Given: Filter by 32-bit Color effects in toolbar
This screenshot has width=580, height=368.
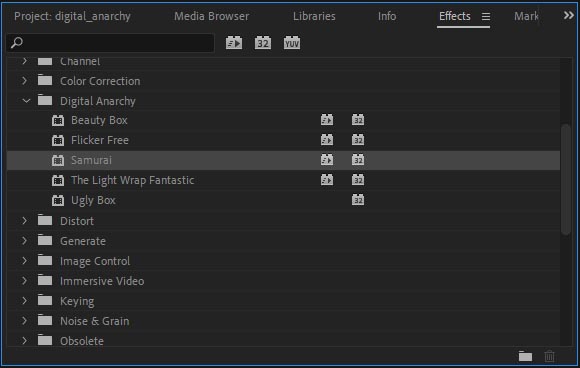Looking at the screenshot, I should tap(263, 43).
